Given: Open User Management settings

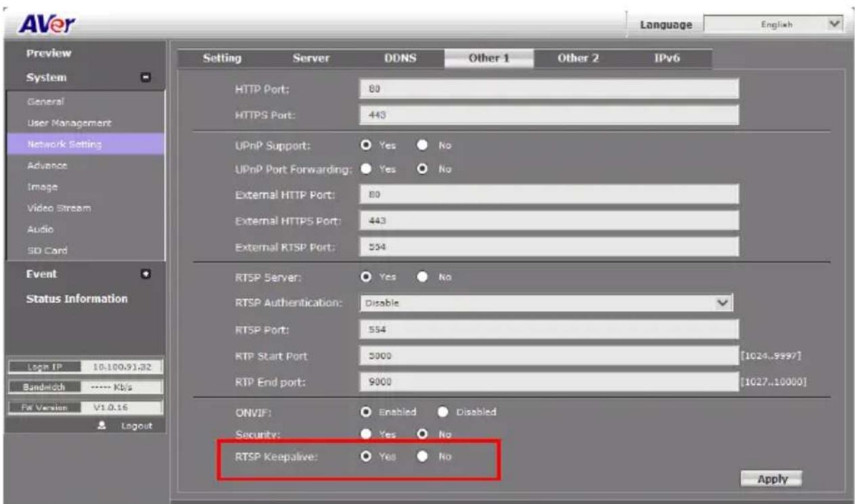Looking at the screenshot, I should [68, 123].
